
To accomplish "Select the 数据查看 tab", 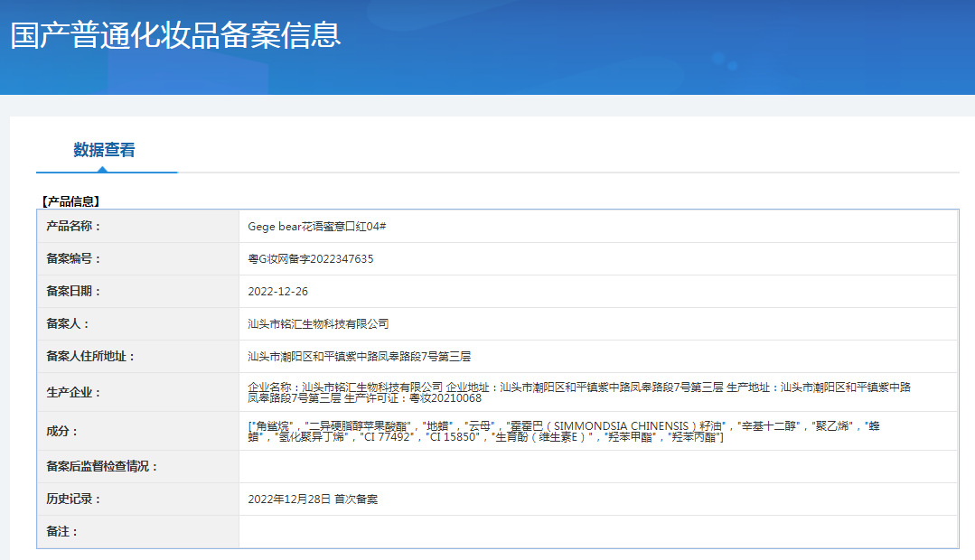I will [x=105, y=150].
